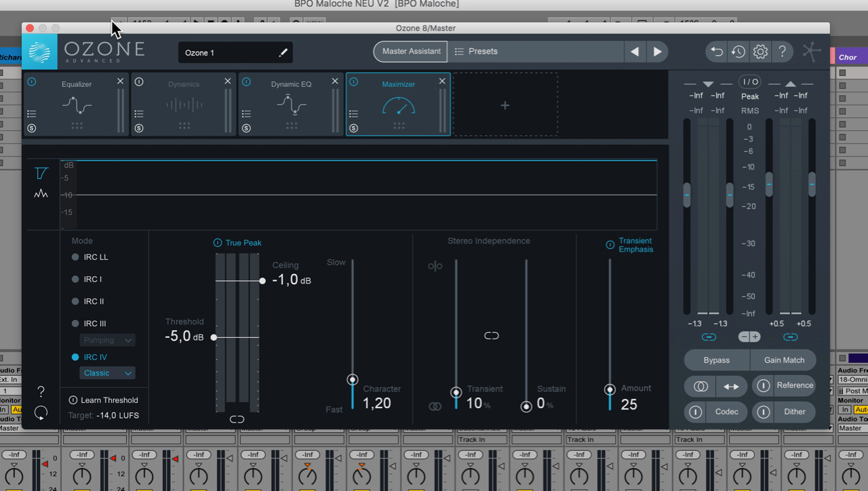Viewport: 868px width, 491px height.
Task: Toggle True Peak limiting
Action: pyautogui.click(x=218, y=243)
